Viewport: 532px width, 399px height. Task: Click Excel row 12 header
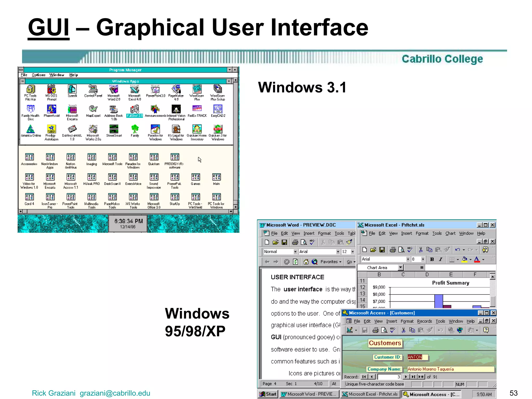click(x=362, y=287)
